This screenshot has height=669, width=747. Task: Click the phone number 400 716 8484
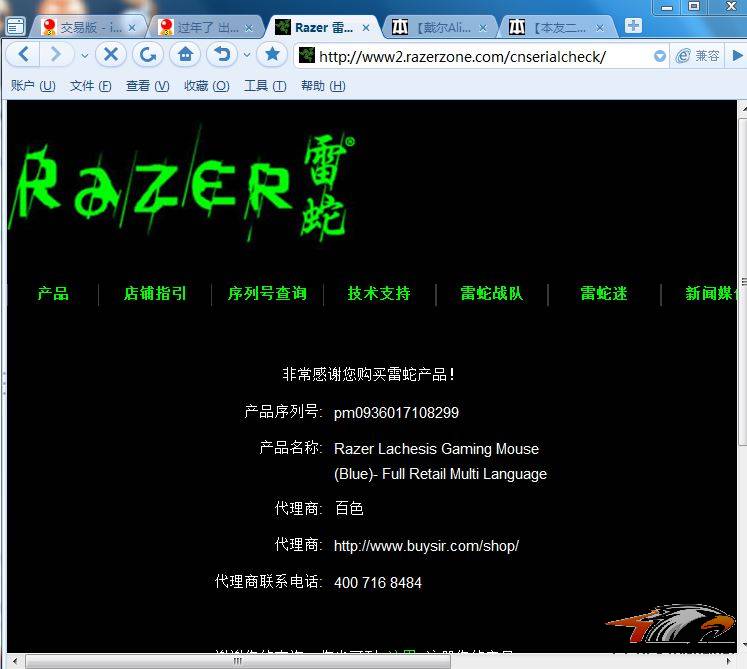pos(378,582)
